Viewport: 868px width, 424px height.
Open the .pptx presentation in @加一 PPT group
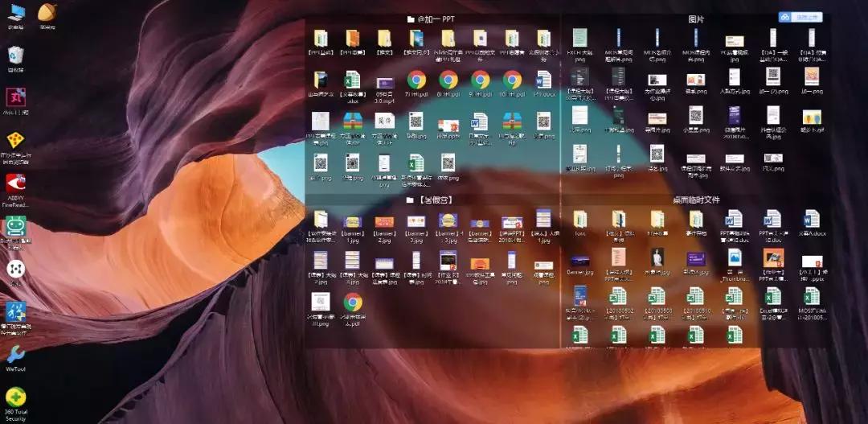448,126
